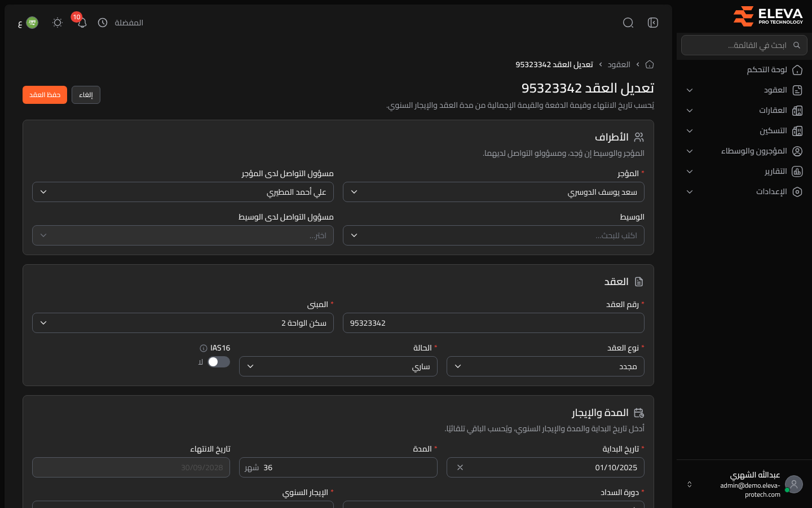Viewport: 812px width, 508px height.
Task: Open the نوع العقد dropdown
Action: (545, 366)
